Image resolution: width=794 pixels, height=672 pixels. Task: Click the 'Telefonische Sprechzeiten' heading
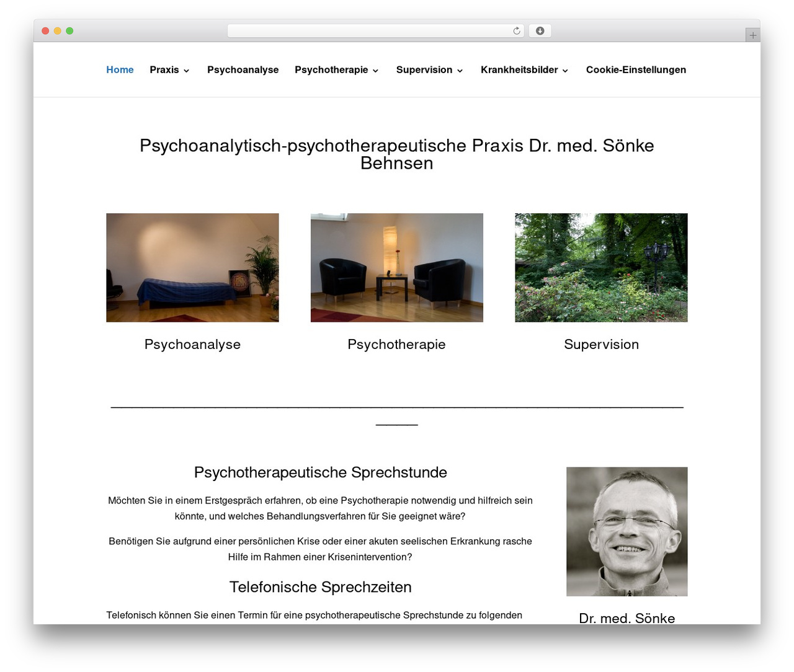[321, 587]
